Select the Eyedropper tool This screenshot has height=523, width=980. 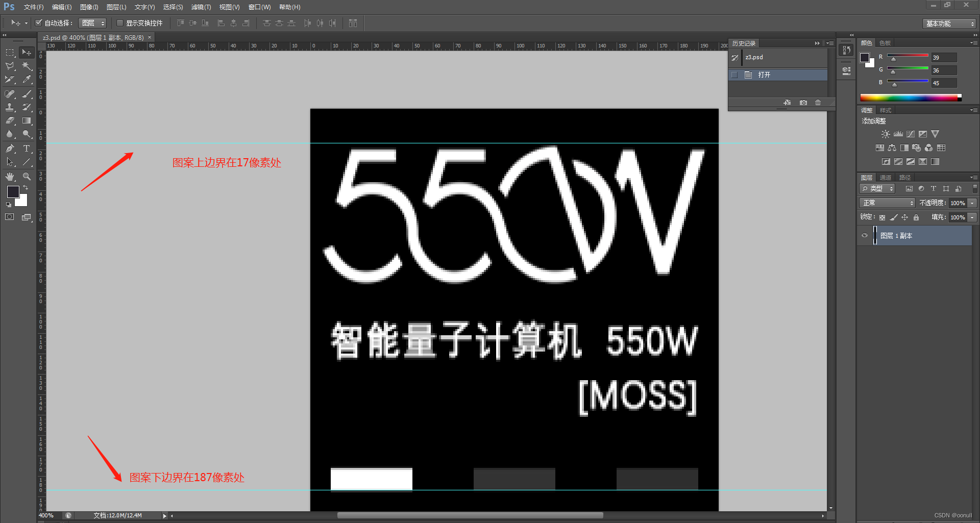27,79
